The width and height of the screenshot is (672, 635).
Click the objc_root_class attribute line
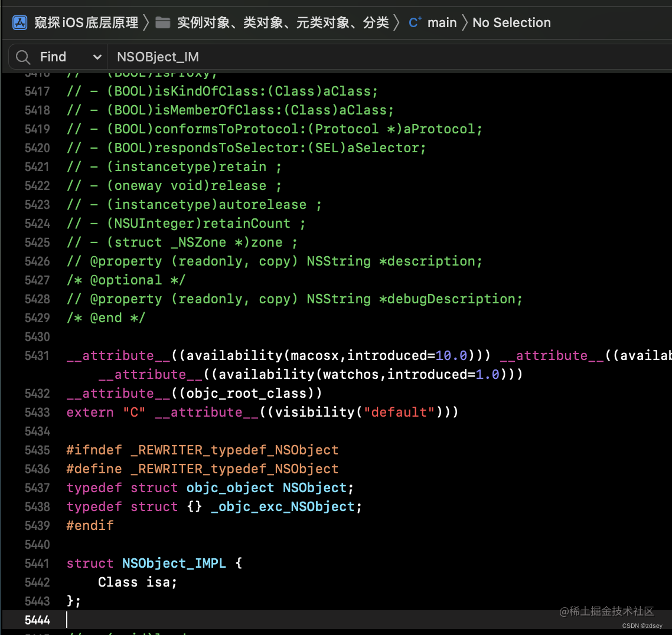194,394
